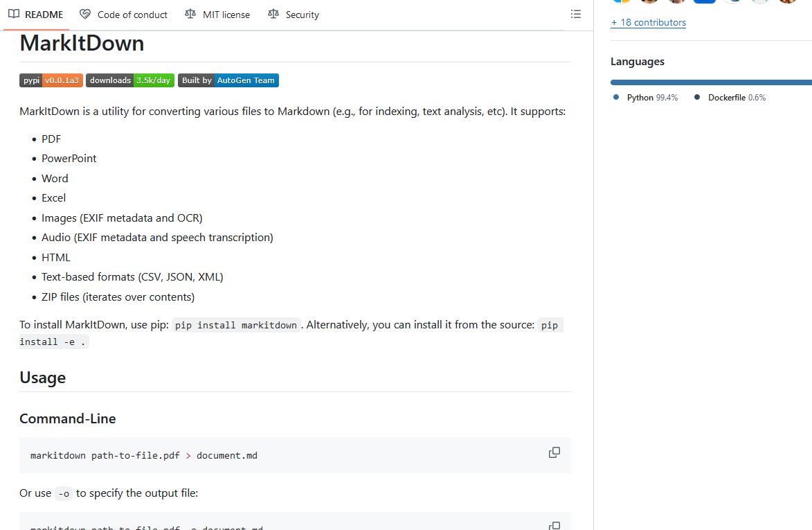The image size is (812, 530).
Task: Click the Usage heading
Action: (42, 378)
